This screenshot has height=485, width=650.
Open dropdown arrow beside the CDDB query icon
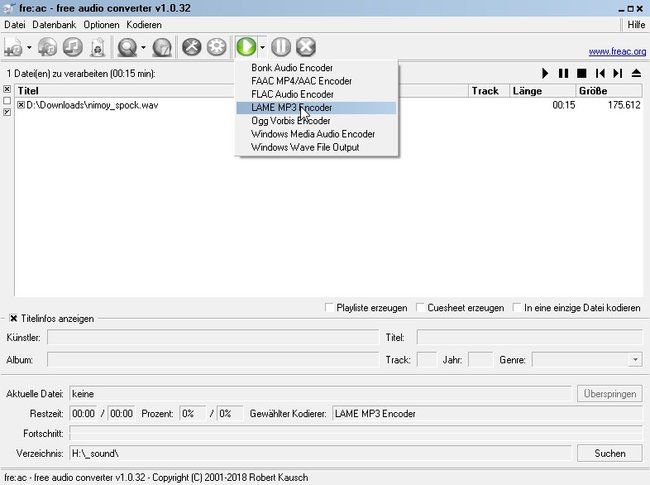coord(143,47)
